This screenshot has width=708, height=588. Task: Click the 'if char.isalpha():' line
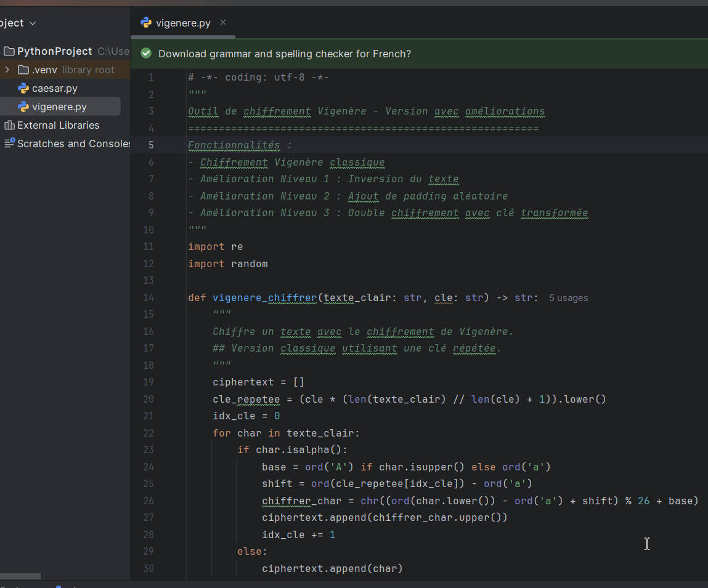click(292, 450)
